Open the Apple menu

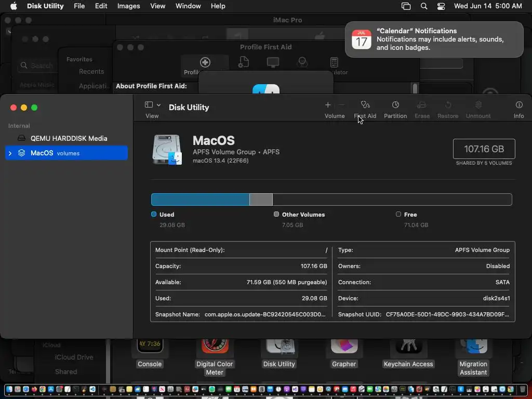[x=13, y=6]
